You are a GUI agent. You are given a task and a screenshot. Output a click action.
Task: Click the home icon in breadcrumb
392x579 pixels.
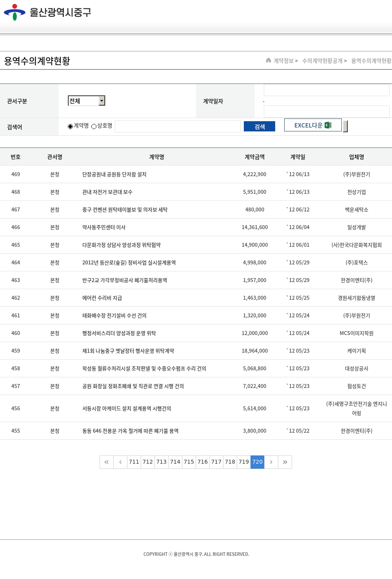coord(269,60)
